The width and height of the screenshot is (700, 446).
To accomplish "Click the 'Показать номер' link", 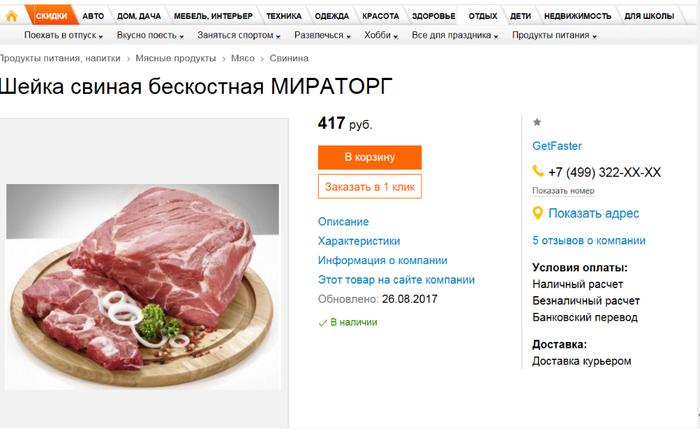I will (x=563, y=191).
